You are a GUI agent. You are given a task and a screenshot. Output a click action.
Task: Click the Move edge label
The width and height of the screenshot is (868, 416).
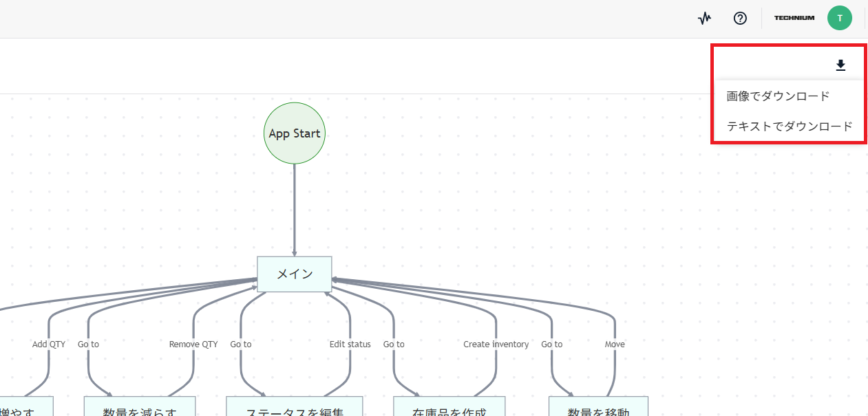pyautogui.click(x=615, y=344)
